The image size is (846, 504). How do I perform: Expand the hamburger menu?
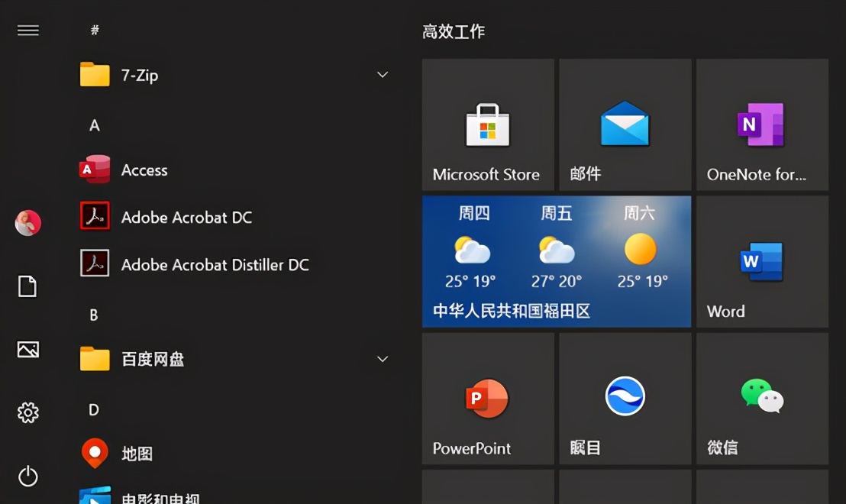[x=28, y=31]
